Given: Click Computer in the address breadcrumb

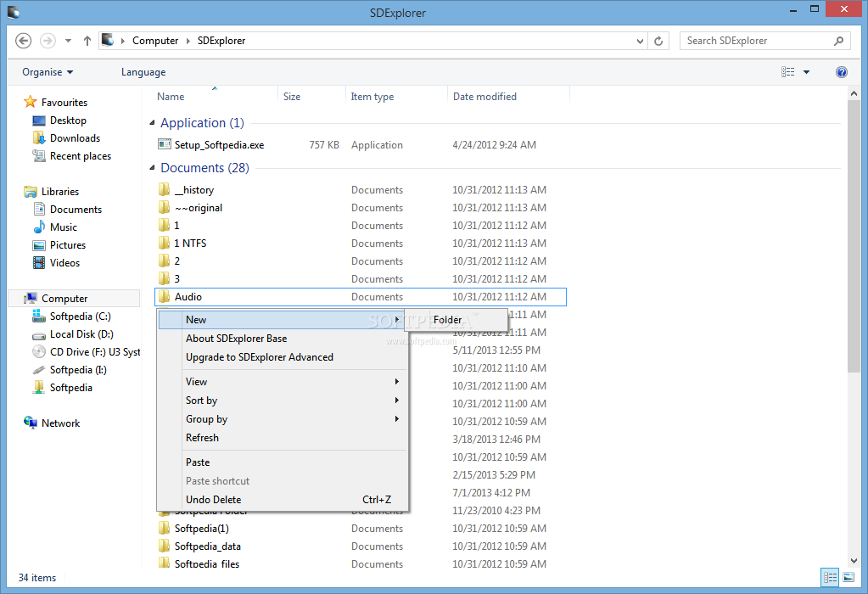Looking at the screenshot, I should point(155,41).
